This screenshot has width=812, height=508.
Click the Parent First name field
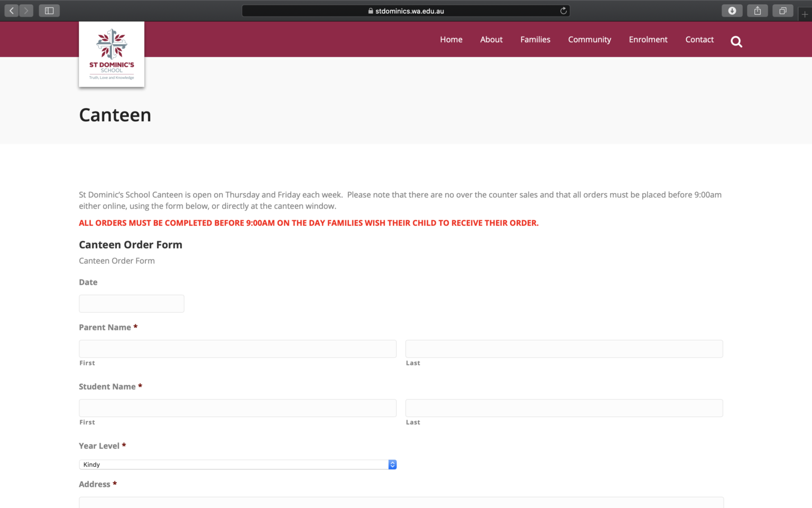237,349
